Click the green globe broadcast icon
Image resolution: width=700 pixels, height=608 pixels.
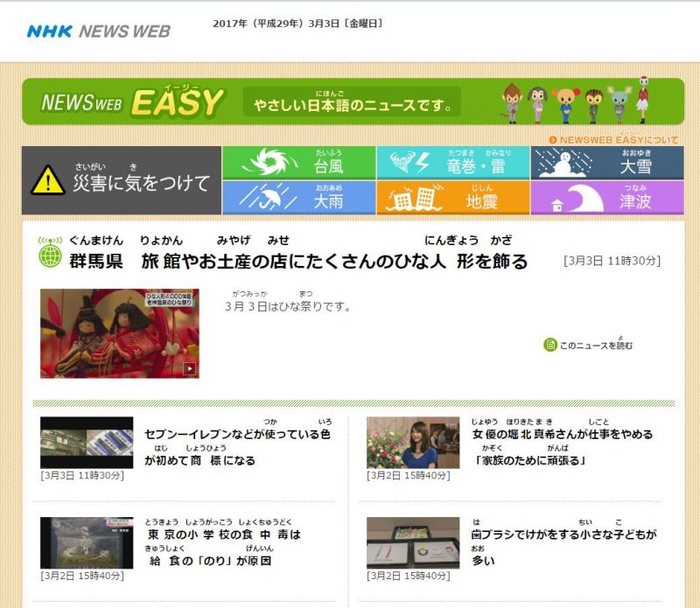pos(51,254)
